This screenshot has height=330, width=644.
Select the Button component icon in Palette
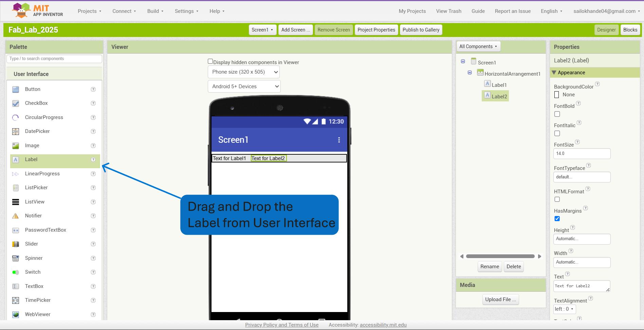[x=16, y=89]
